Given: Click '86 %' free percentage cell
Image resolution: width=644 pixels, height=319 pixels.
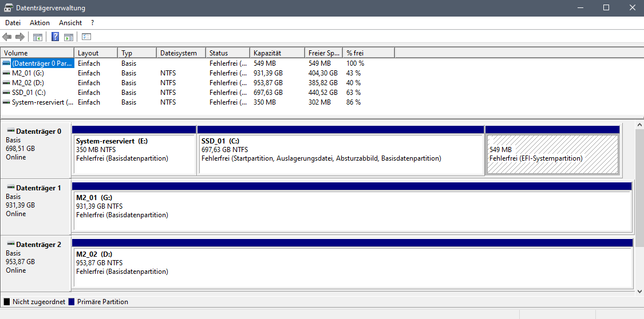Looking at the screenshot, I should coord(354,102).
